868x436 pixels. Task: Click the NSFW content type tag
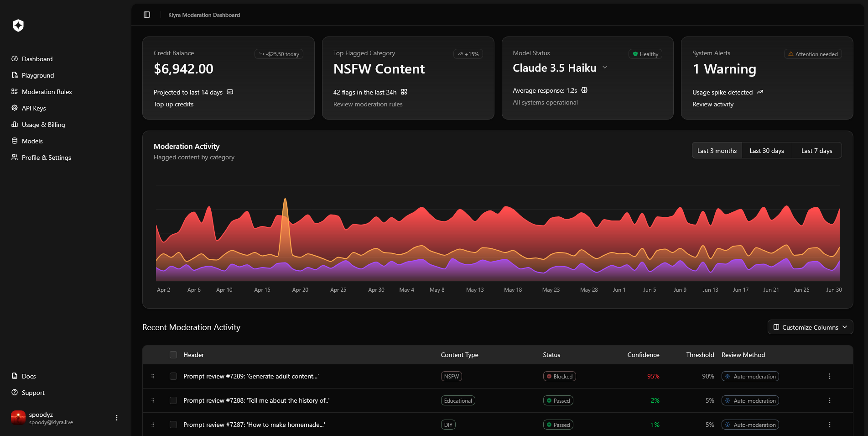452,376
